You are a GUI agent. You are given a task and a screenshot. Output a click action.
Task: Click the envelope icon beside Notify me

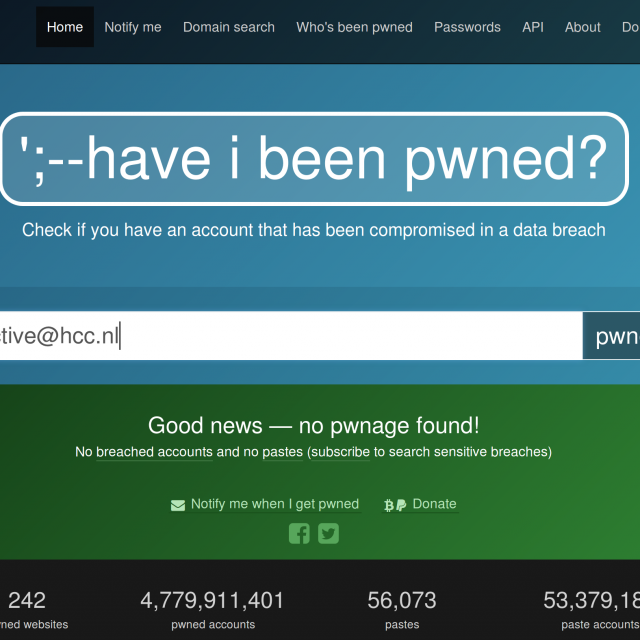[x=178, y=505]
